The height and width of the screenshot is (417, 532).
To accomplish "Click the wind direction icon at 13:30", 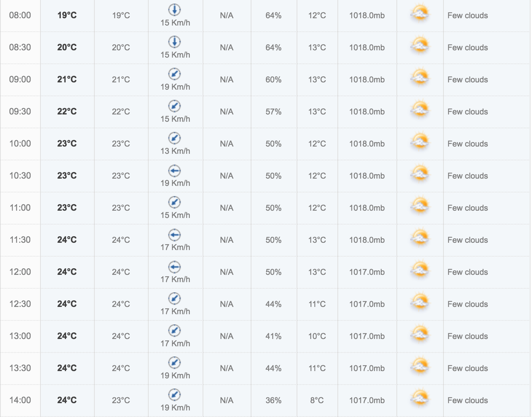I will click(x=175, y=362).
